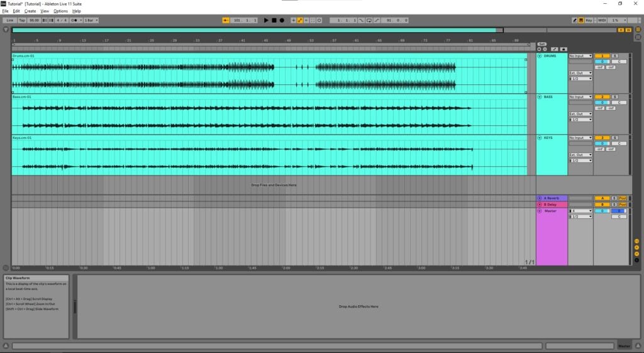The width and height of the screenshot is (644, 353).
Task: Toggle A Reverb return activator
Action: point(602,198)
